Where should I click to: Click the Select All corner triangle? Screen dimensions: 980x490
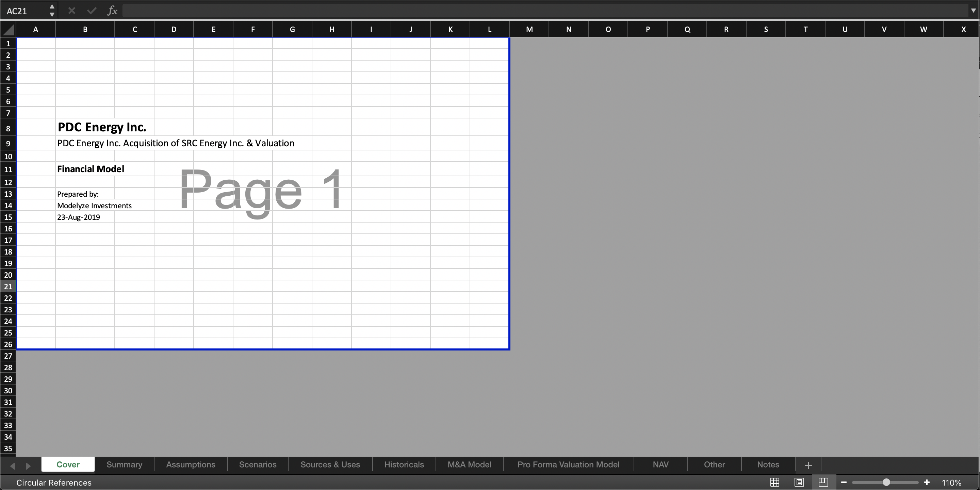(x=8, y=29)
